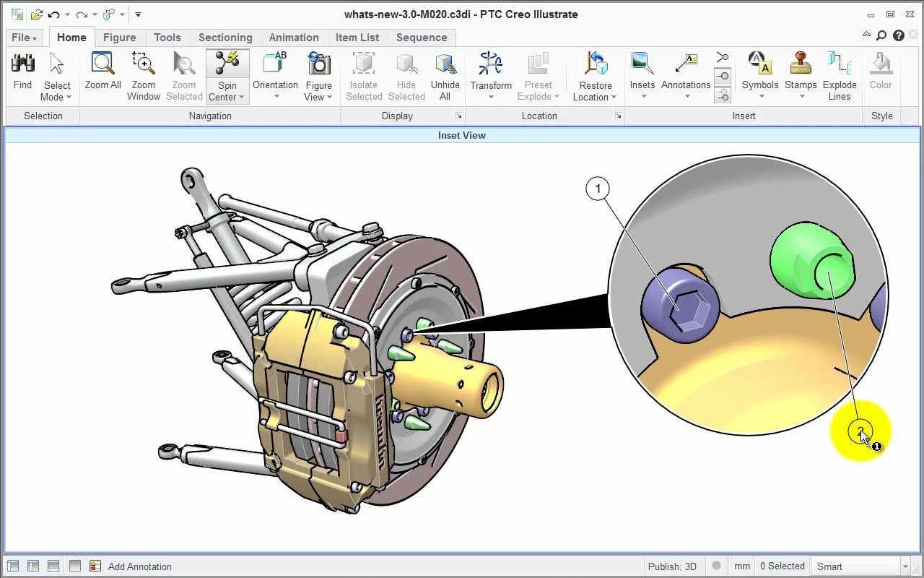Switch to the Sequence tab
Image resolution: width=924 pixels, height=578 pixels.
click(422, 38)
